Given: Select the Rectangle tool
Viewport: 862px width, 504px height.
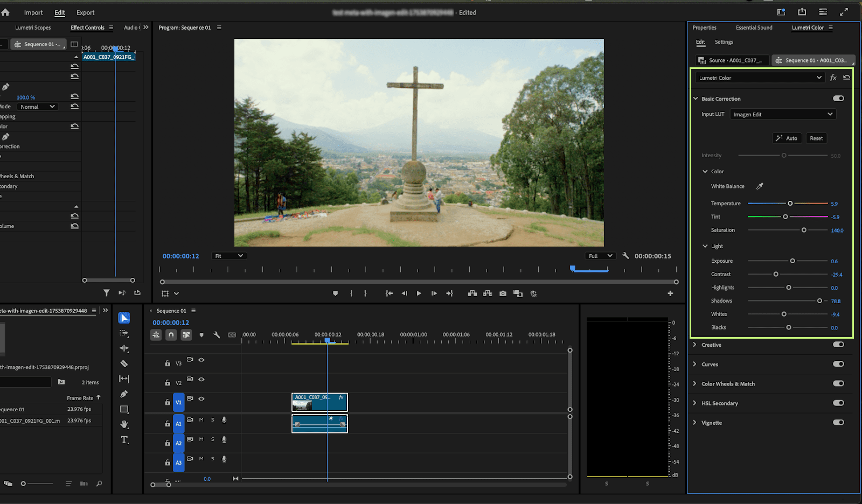Looking at the screenshot, I should click(x=124, y=409).
